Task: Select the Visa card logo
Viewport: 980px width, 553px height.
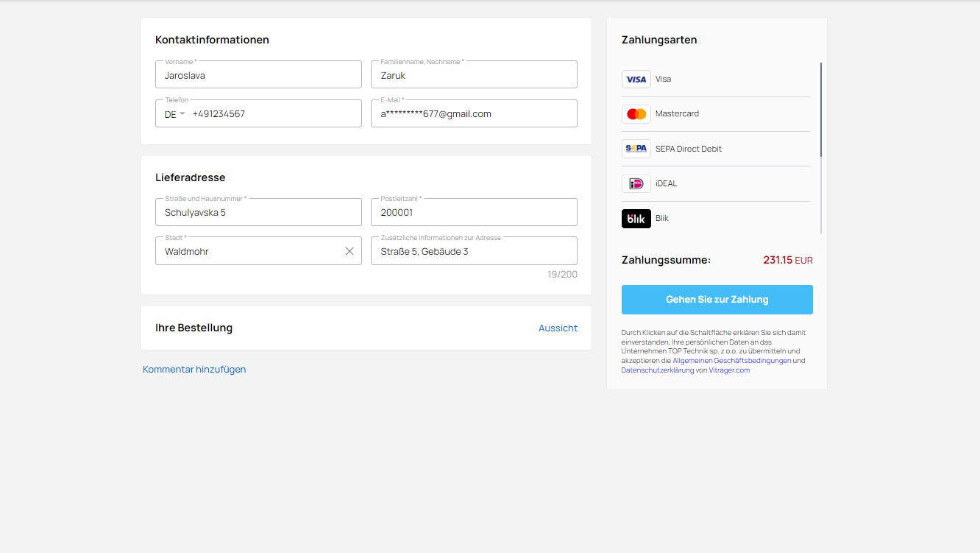Action: point(636,79)
